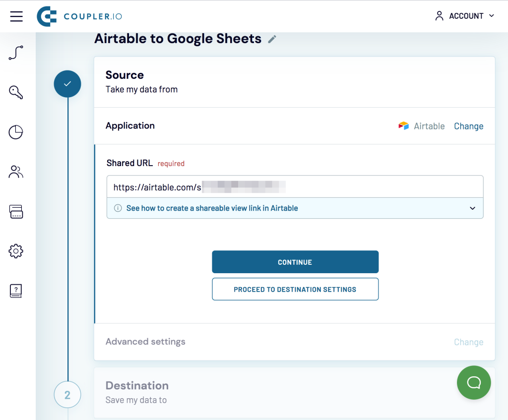Click the step 2 Destination circle
The image size is (508, 420).
(67, 395)
